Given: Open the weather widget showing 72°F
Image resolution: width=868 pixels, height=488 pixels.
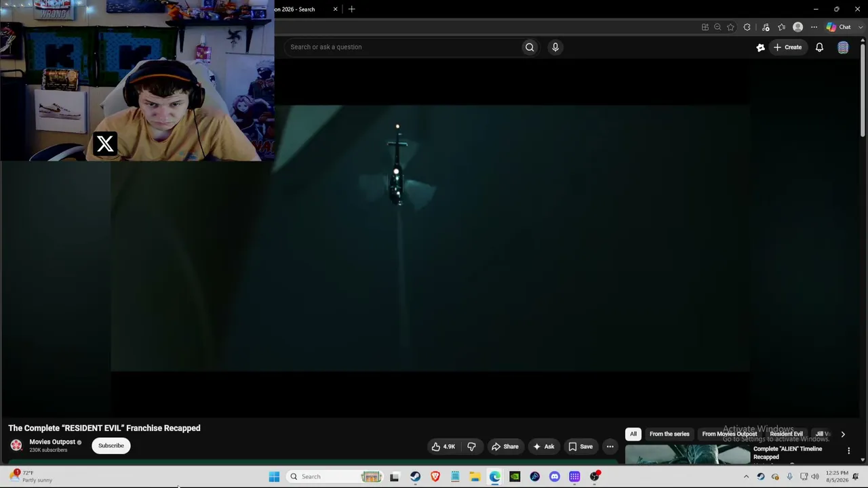Looking at the screenshot, I should 32,476.
